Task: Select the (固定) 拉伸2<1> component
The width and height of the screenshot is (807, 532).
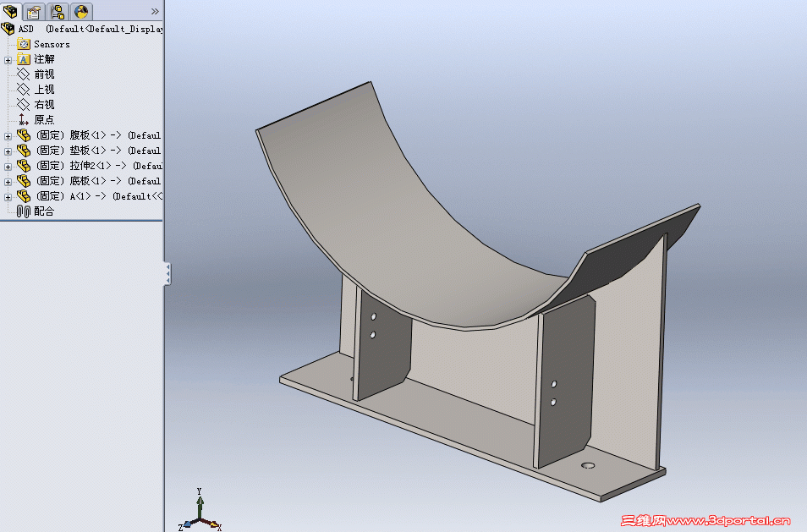Action: pos(99,166)
